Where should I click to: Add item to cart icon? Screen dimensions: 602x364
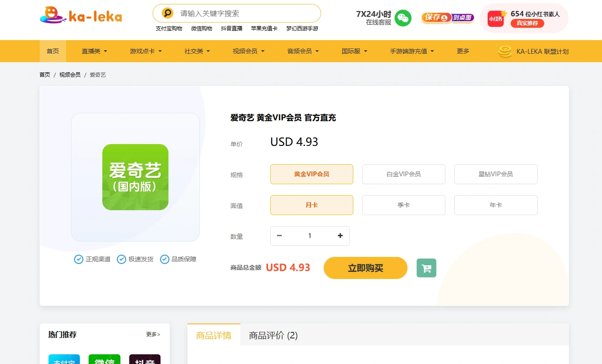pos(426,268)
